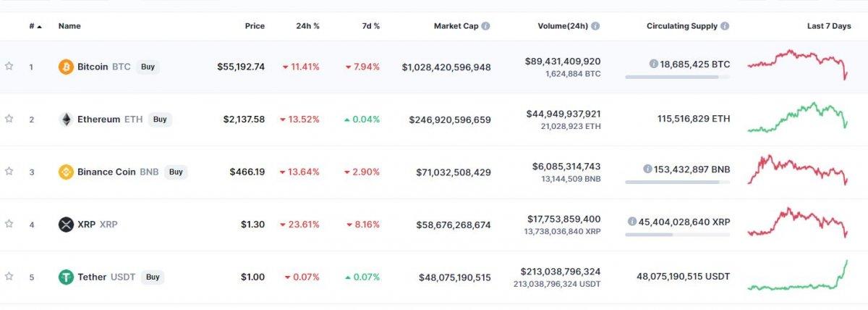
Task: Click the Ethereum logo icon
Action: [66, 120]
